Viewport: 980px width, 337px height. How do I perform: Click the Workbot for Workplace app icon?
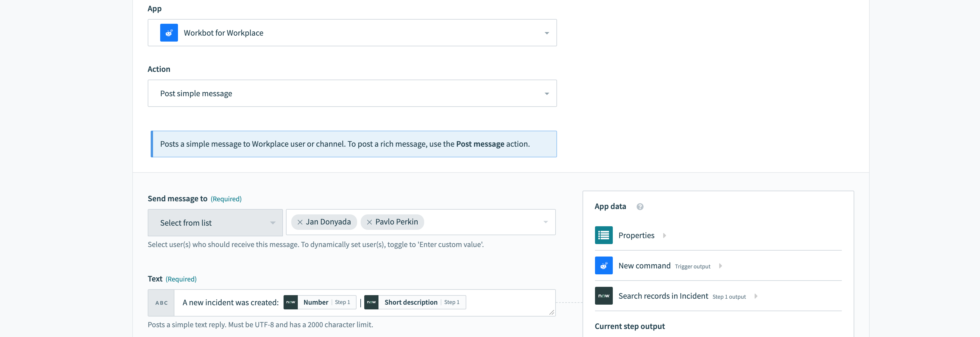click(169, 32)
